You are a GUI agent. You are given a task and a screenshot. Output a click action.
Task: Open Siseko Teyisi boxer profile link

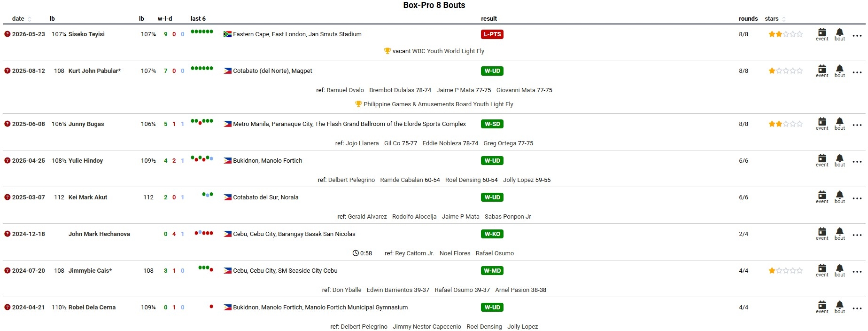tap(86, 34)
